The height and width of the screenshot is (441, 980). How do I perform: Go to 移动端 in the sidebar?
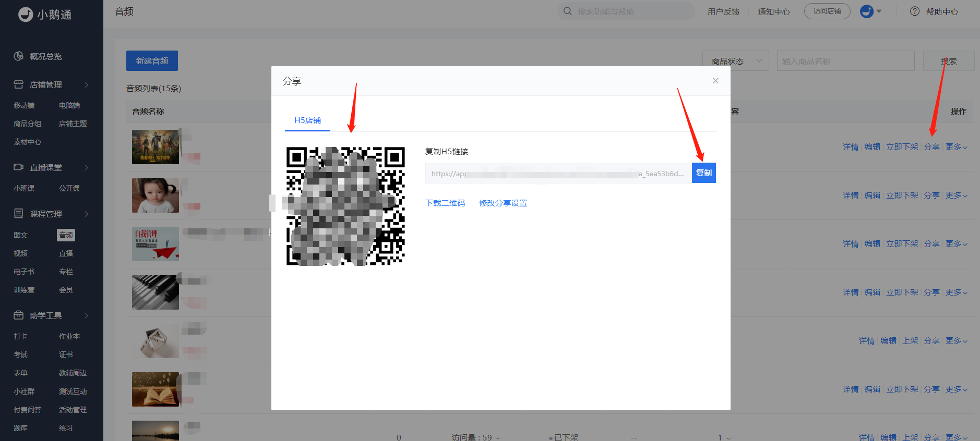24,105
